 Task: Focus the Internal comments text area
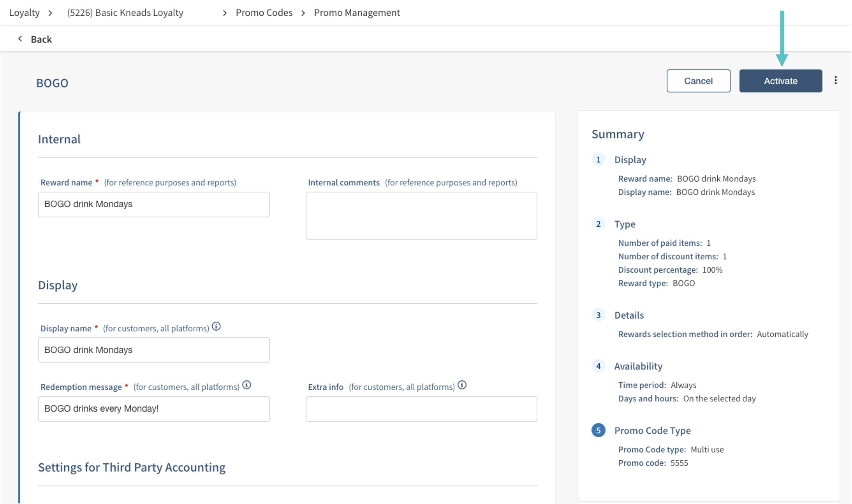click(x=421, y=216)
